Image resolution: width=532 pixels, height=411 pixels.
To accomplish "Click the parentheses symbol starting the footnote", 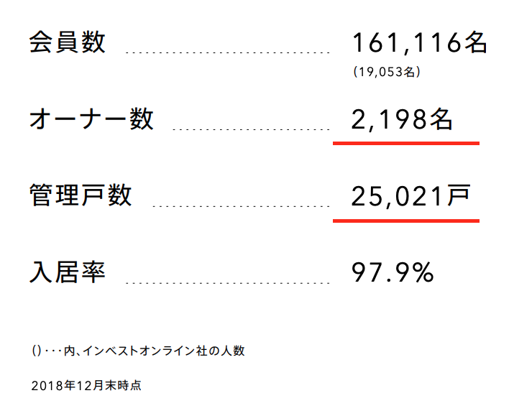I will pyautogui.click(x=36, y=351).
